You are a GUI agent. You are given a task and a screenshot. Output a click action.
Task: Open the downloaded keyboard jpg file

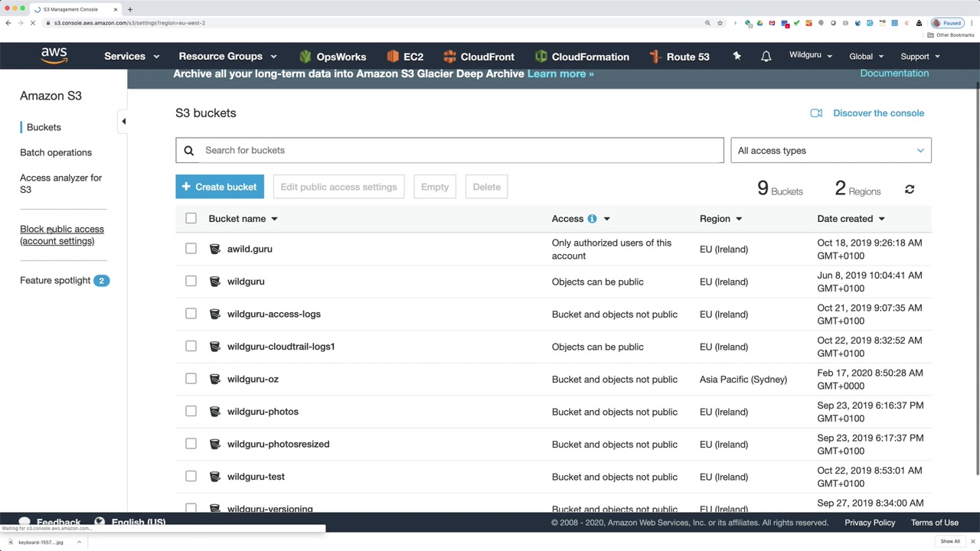[x=41, y=542]
